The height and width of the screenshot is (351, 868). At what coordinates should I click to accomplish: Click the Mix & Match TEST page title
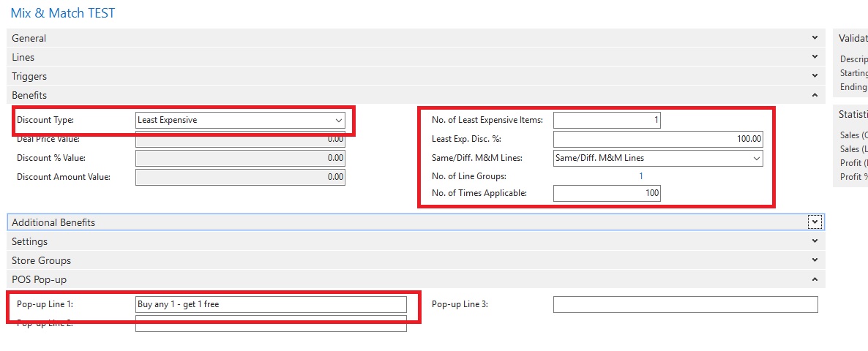62,13
